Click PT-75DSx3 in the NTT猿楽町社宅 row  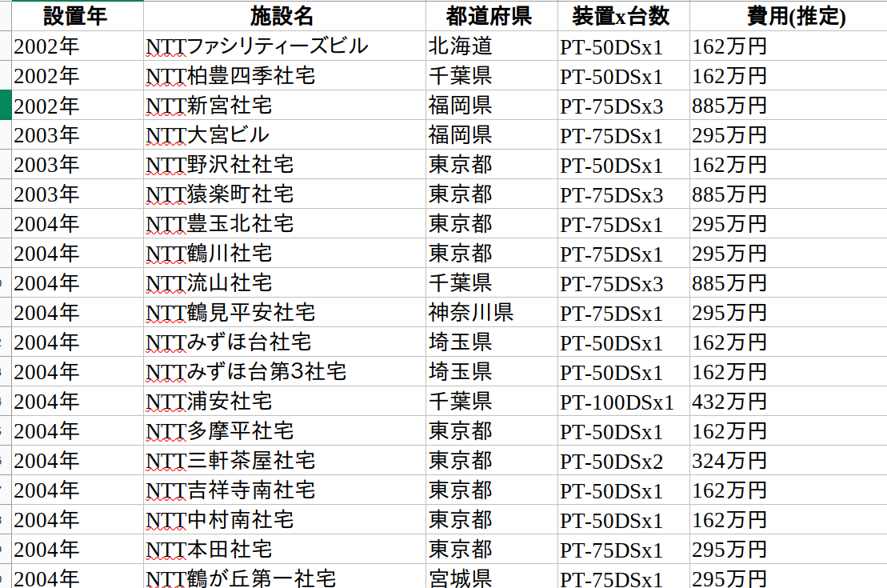(x=623, y=194)
